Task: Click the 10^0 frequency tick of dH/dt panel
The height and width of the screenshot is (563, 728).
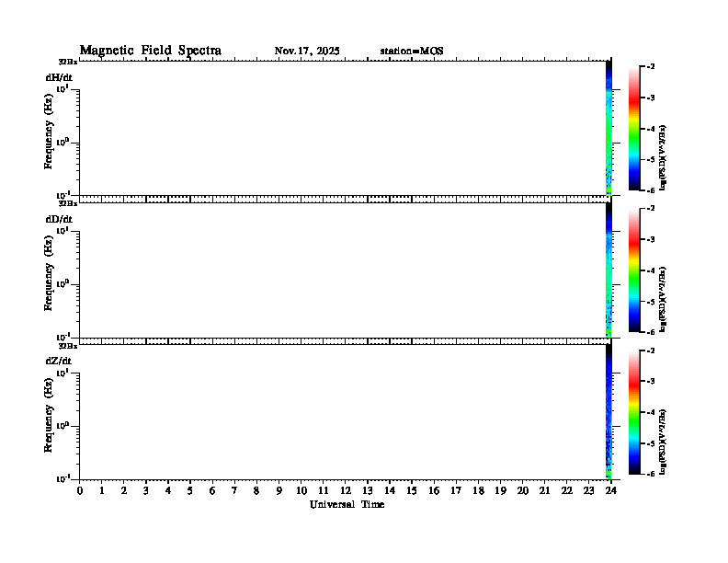Action: 63,142
